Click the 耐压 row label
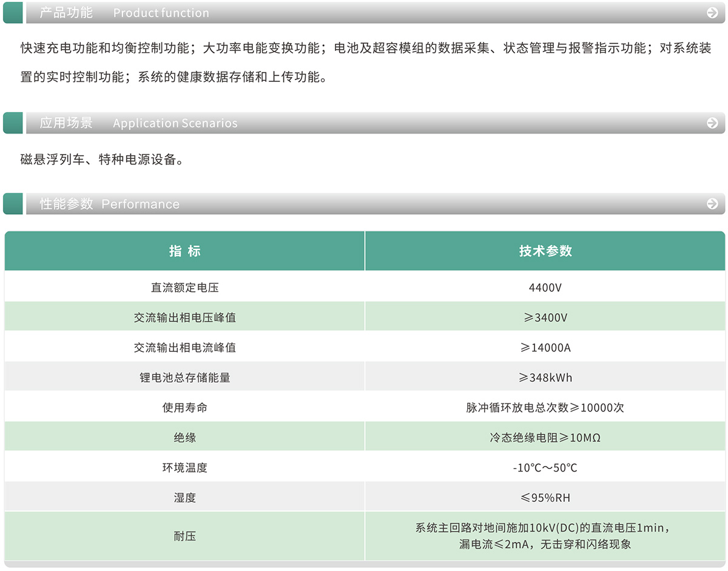 pyautogui.click(x=184, y=536)
